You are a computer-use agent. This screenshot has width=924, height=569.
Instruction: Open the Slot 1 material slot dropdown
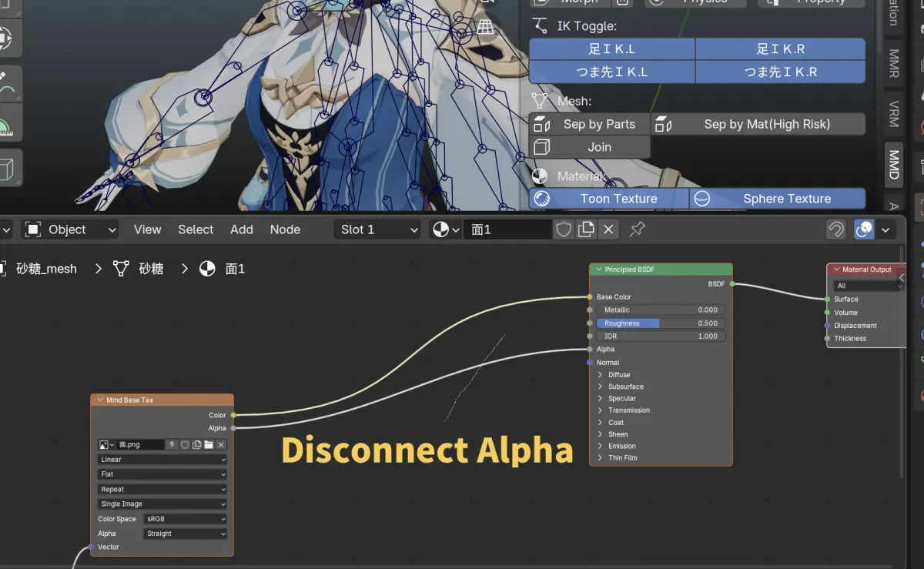pos(377,229)
